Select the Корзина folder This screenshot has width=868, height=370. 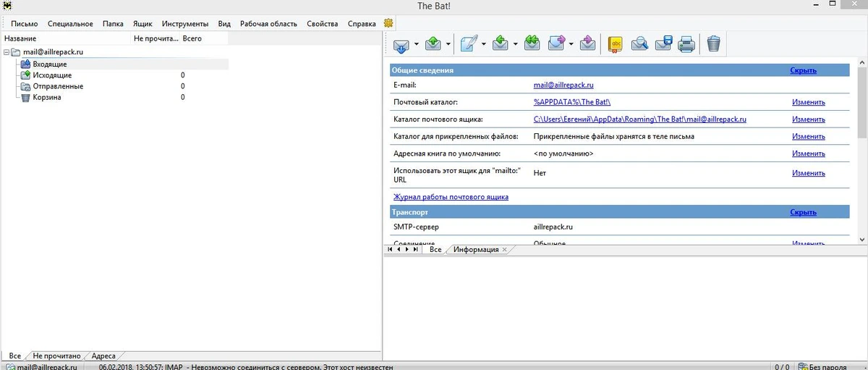point(47,97)
